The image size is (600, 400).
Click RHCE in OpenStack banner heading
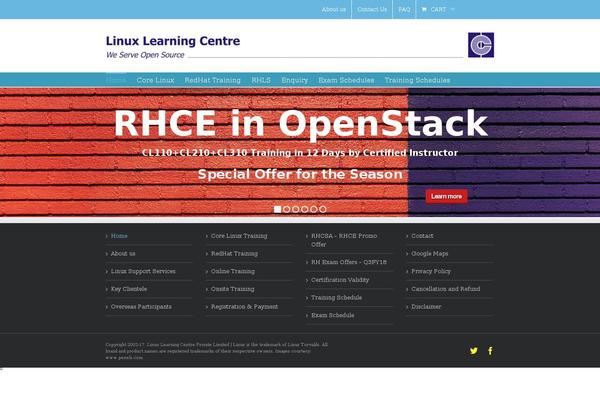301,123
